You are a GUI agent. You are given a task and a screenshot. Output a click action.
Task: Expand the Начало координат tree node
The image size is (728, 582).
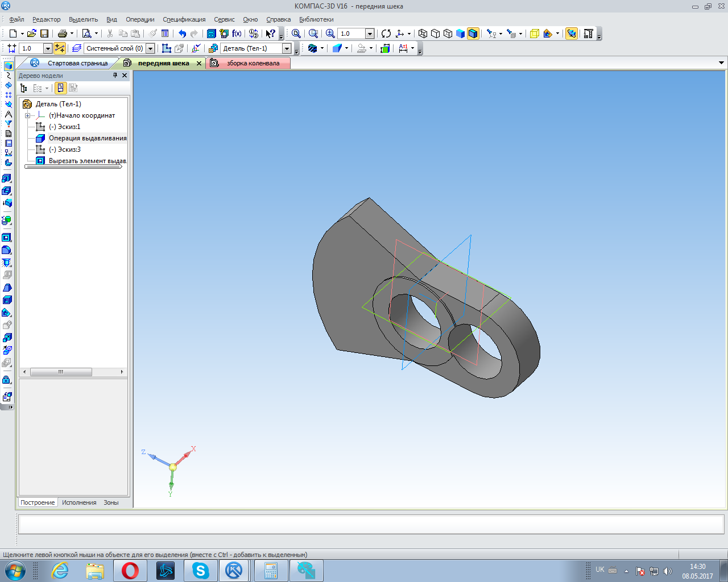tap(27, 115)
